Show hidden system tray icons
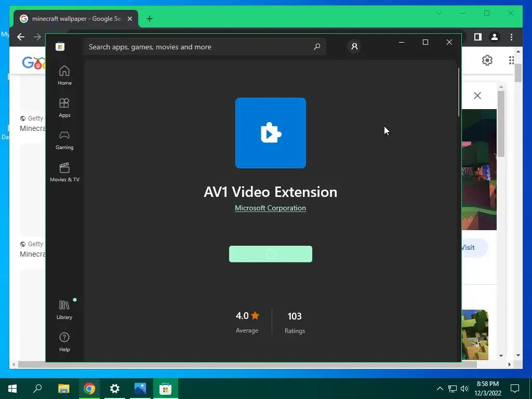Image resolution: width=532 pixels, height=399 pixels. [x=440, y=389]
